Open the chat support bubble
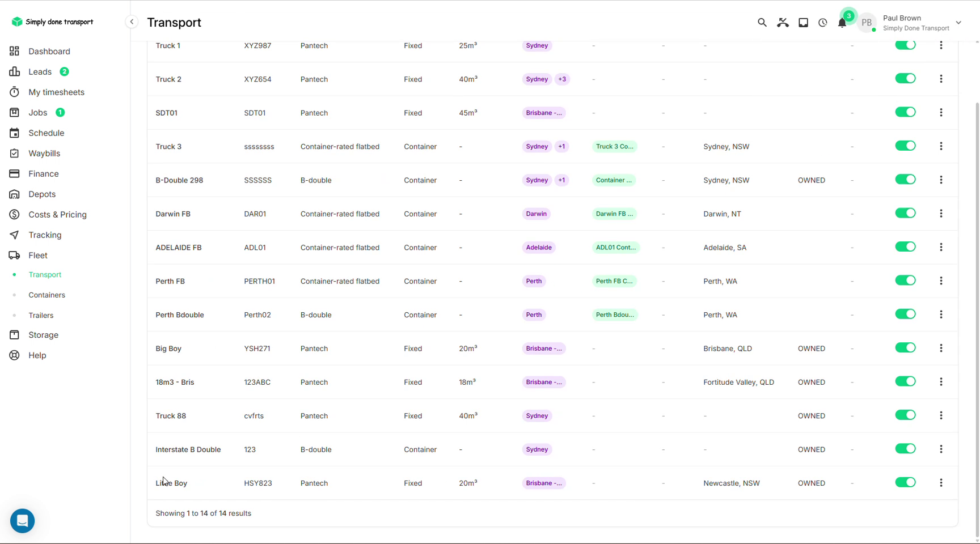 pos(23,521)
